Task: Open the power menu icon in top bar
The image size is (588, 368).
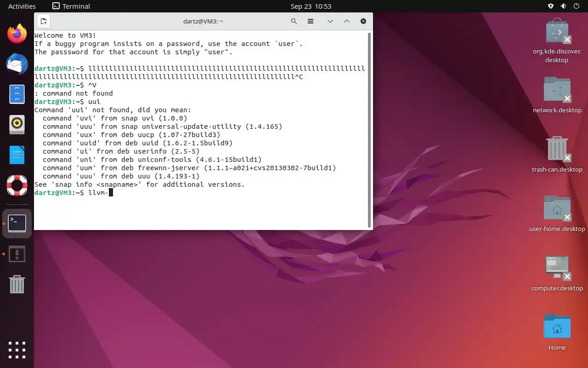Action: [x=576, y=6]
